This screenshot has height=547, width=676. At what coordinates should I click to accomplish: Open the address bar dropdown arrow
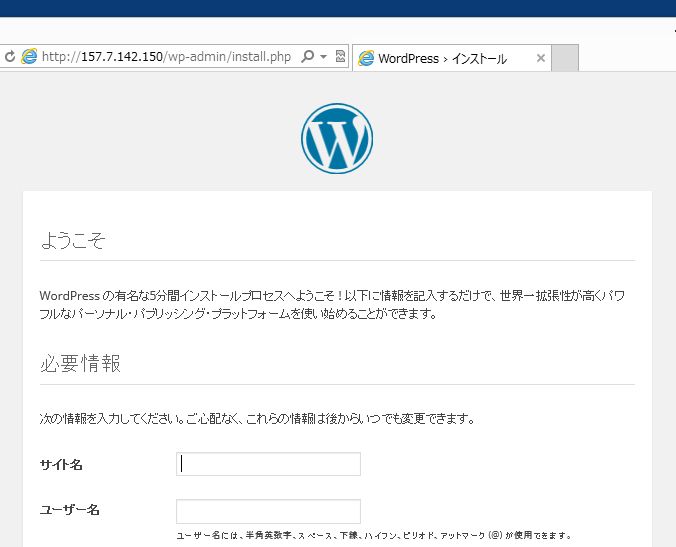click(x=323, y=56)
